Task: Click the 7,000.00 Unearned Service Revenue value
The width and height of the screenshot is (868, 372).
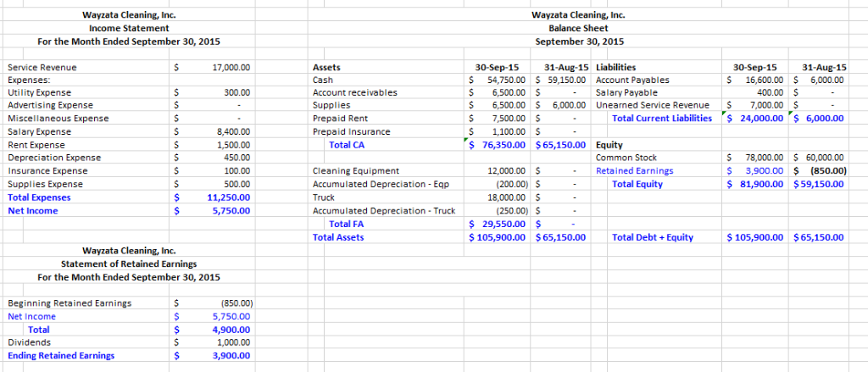Action: [767, 105]
